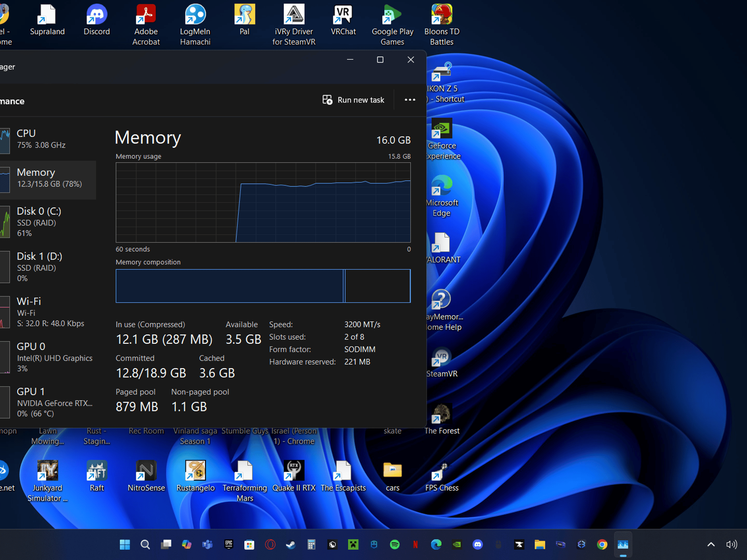Select GPU 1 NVIDIA GeForce RTX entry
The width and height of the screenshot is (747, 560).
point(48,402)
